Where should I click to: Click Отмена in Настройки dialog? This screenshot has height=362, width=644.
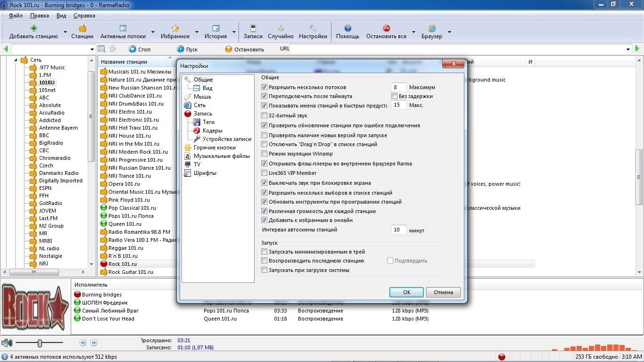443,292
